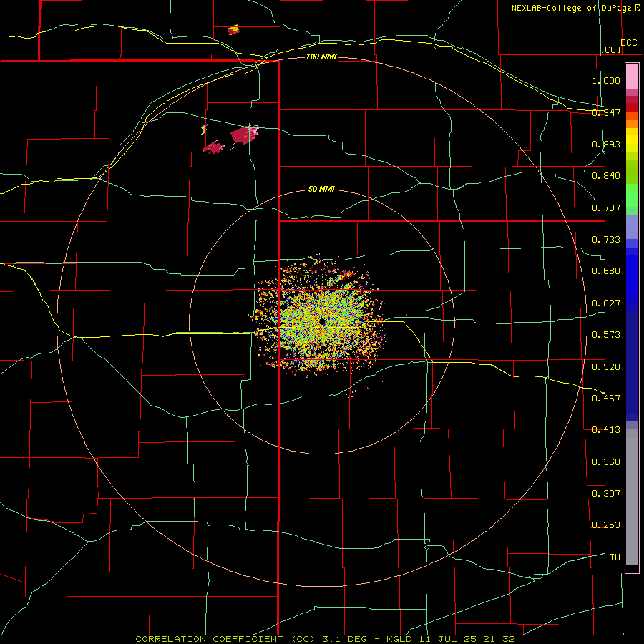Click the [CC] product label
The width and height of the screenshot is (644, 644).
(611, 49)
